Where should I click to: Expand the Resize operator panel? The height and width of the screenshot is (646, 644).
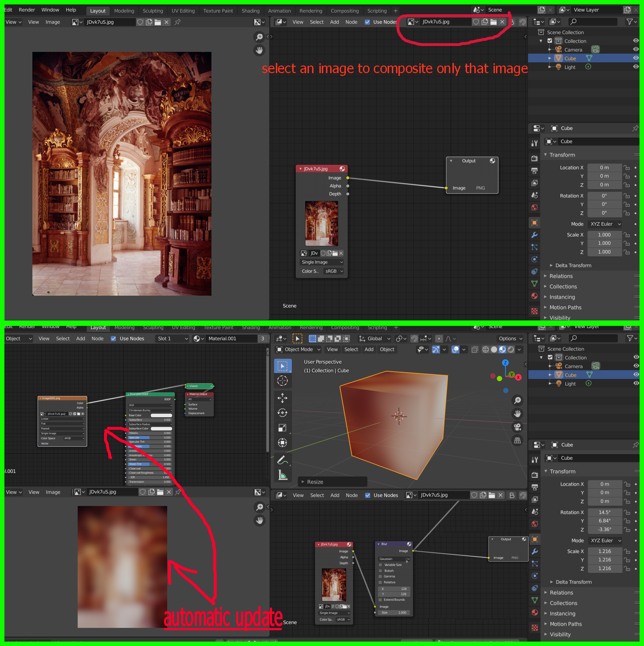(x=333, y=482)
